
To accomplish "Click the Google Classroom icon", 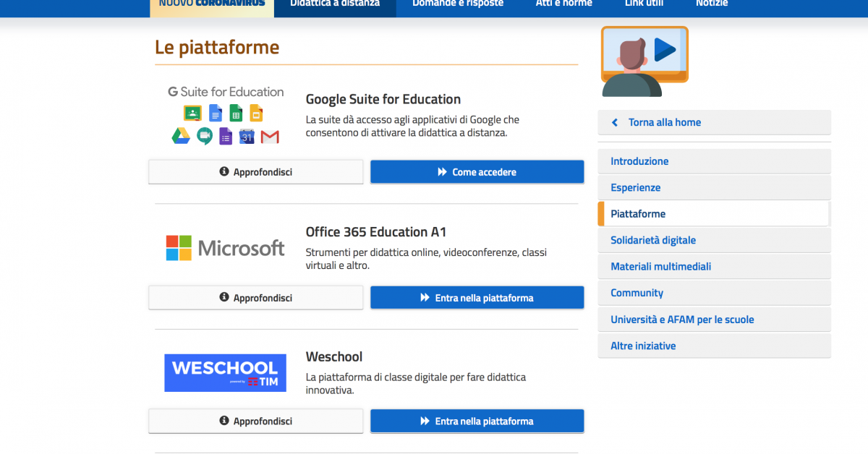I will [x=192, y=113].
